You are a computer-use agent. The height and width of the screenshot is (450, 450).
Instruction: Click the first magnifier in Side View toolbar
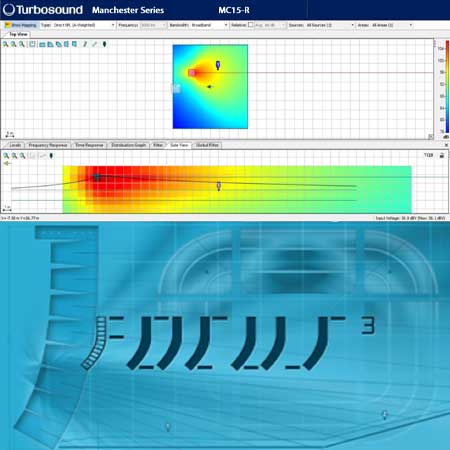(6, 156)
